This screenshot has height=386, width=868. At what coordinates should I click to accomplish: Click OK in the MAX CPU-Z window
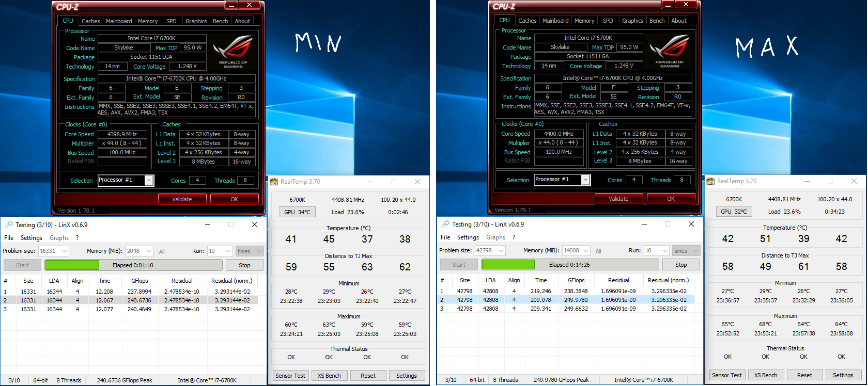[x=671, y=199]
